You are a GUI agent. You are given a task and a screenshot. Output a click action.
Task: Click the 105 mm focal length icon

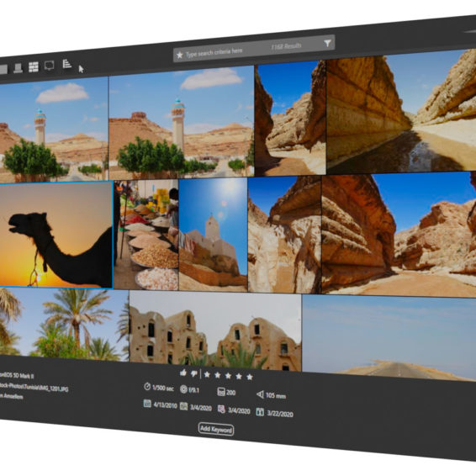coord(260,394)
